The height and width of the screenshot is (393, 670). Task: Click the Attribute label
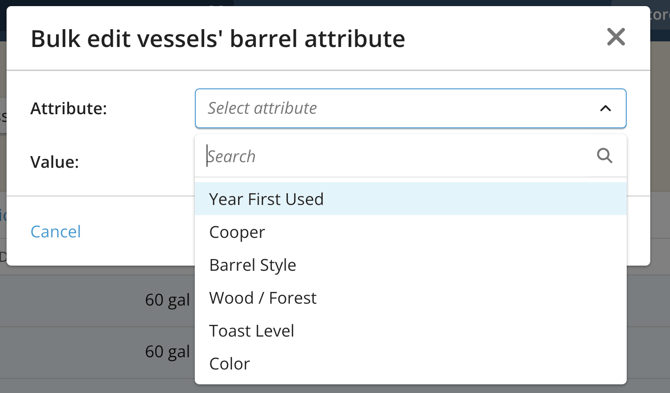click(x=68, y=109)
